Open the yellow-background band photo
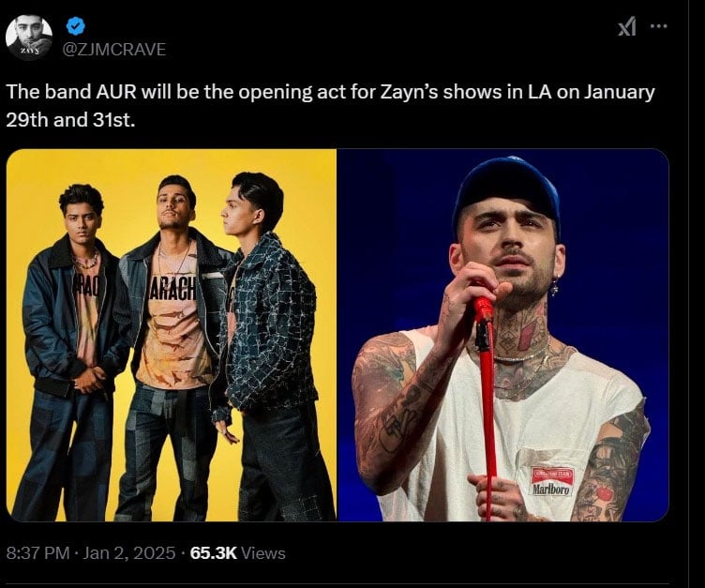The height and width of the screenshot is (588, 705). coord(172,335)
